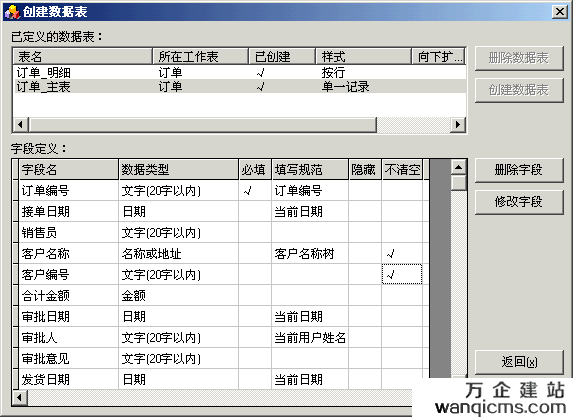
Task: Select the 订单_主表 table row
Action: 239,87
